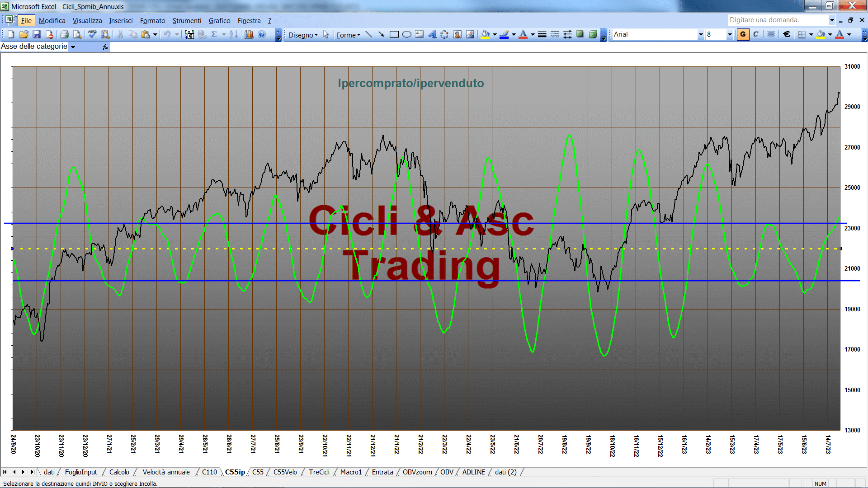Open the Disegno dropdown menu
This screenshot has width=868, height=488.
(x=303, y=35)
